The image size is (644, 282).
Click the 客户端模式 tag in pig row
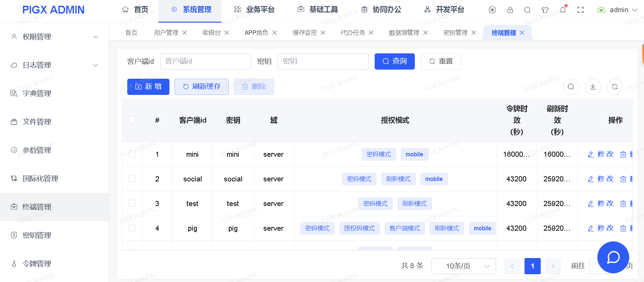405,228
